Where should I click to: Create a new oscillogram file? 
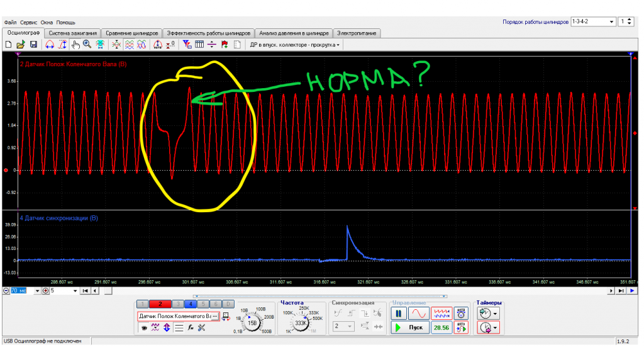pos(8,45)
